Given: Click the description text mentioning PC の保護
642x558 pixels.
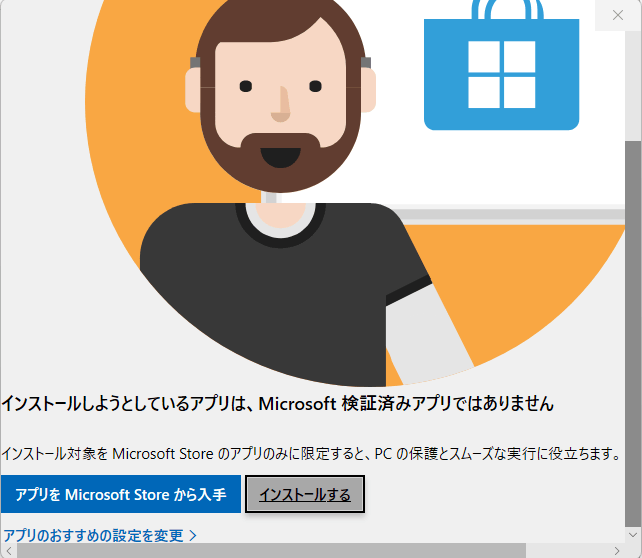Looking at the screenshot, I should [312, 454].
